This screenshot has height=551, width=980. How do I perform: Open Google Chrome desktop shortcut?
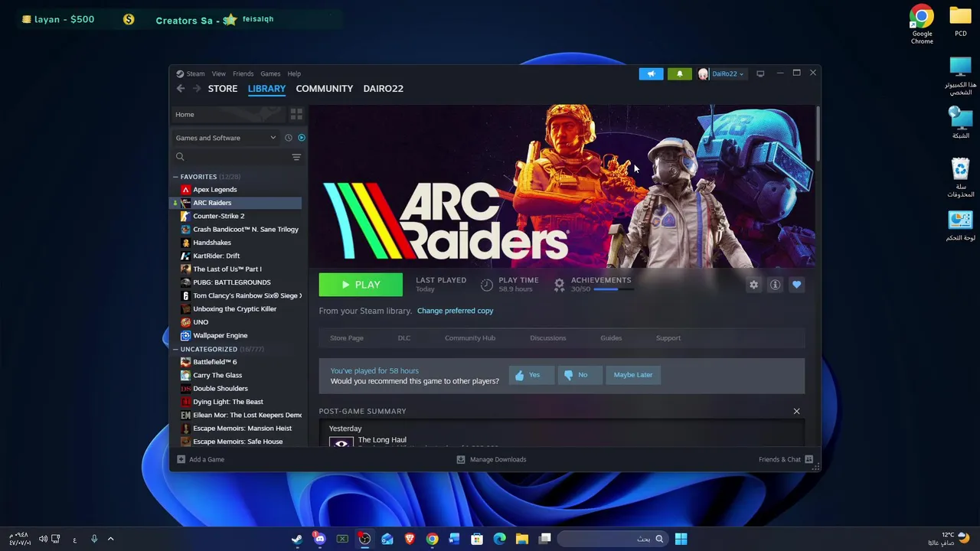pos(922,25)
